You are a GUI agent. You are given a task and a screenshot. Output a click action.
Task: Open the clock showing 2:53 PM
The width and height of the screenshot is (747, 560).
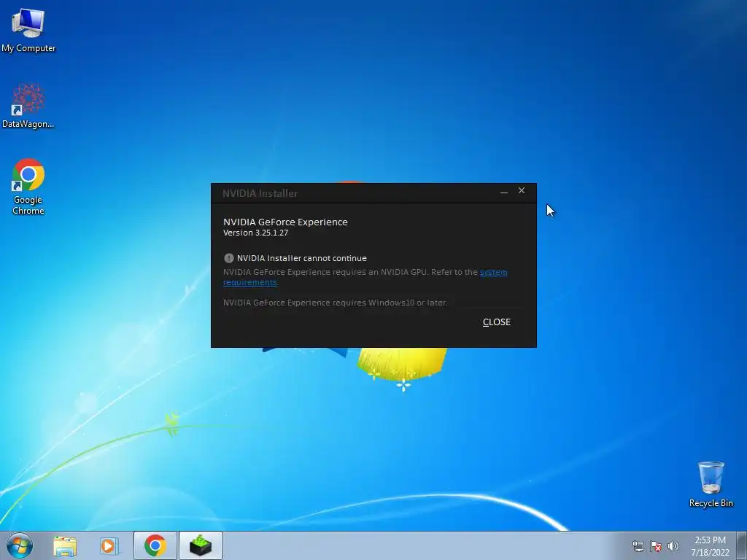click(x=710, y=545)
